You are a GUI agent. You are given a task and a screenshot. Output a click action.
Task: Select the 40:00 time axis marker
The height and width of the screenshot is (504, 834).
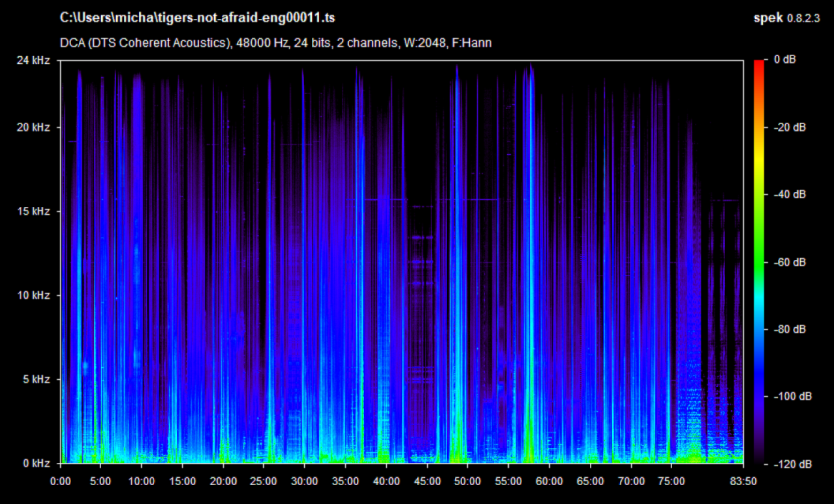coord(386,481)
